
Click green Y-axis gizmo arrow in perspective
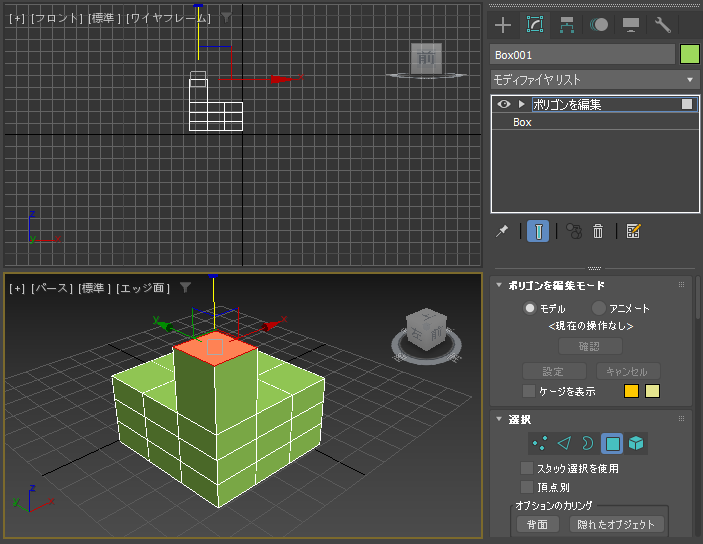165,326
